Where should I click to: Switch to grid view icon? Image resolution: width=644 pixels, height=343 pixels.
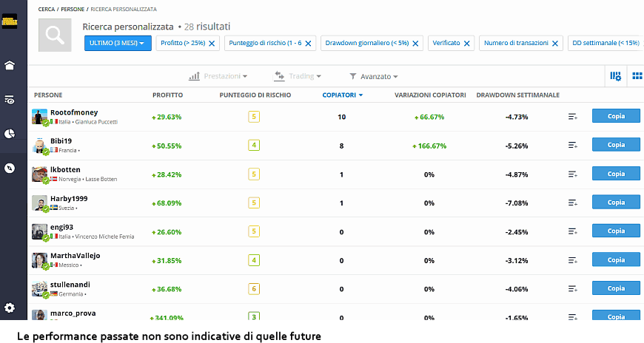pos(636,76)
